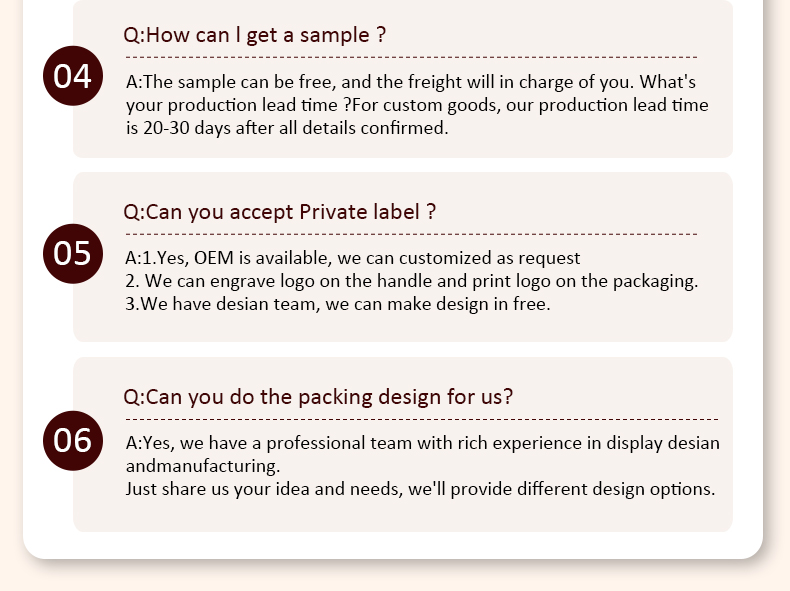The image size is (790, 591).
Task: Click the 06 number badge
Action: pyautogui.click(x=73, y=440)
